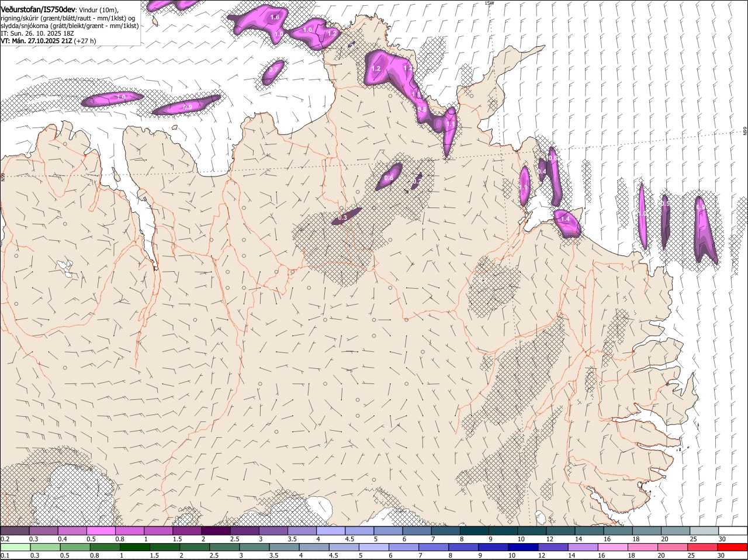Viewport: 748px width, 560px height.
Task: Click the '(+27 h)' forecast offset text
Action: point(85,41)
